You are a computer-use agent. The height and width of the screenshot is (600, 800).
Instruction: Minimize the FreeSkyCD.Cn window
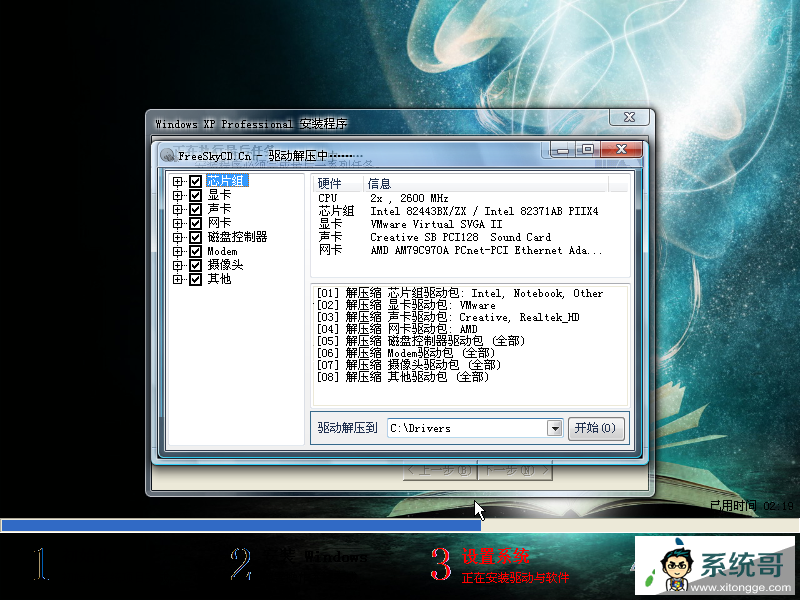click(563, 149)
